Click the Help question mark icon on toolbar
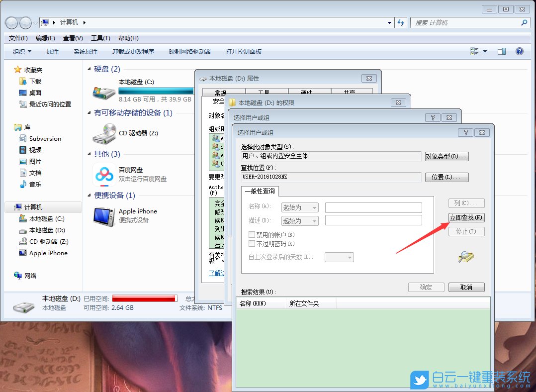Viewport: 536px width, 392px height. point(520,51)
